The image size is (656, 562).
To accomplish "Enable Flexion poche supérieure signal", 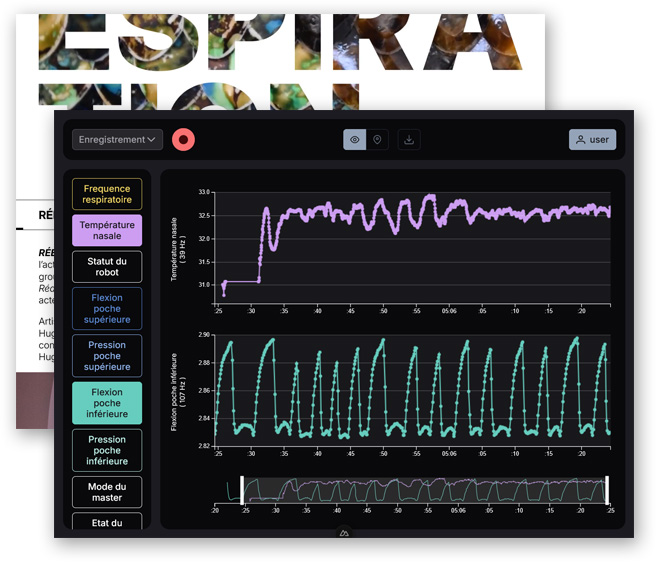I will click(x=107, y=309).
